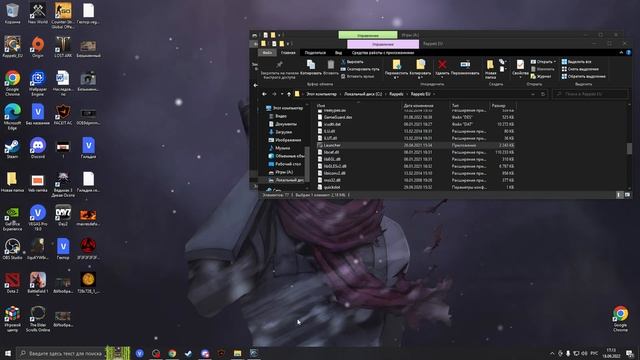
Task: Switch to the View (Вид) ribbon tab
Action: tap(338, 53)
